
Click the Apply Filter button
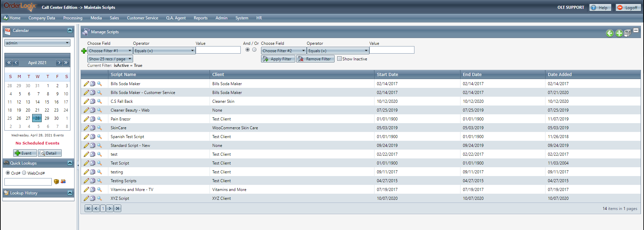(x=278, y=59)
